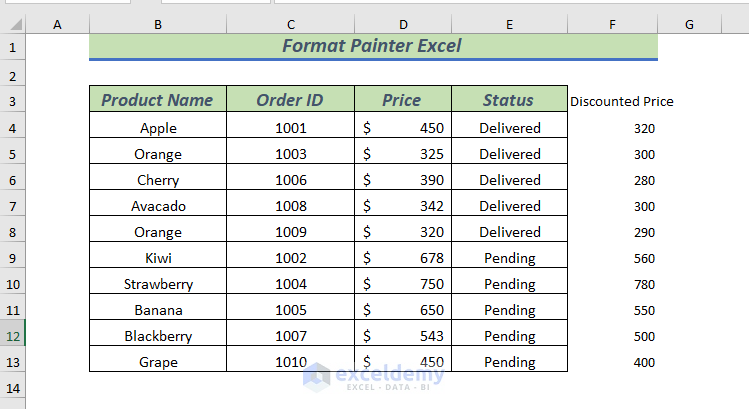Select the Order ID header cell
The image size is (749, 409).
click(290, 100)
